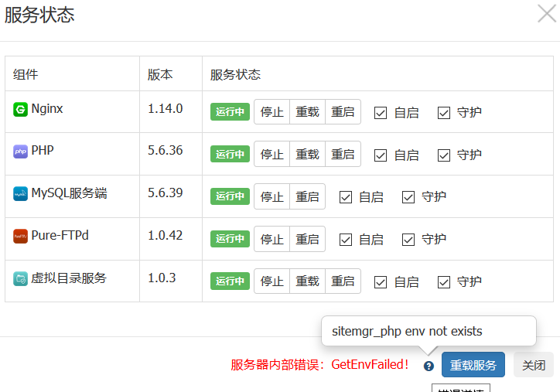This screenshot has height=392, width=560.
Task: Toggle 虚拟目录服务 自启 checkbox
Action: [x=381, y=281]
